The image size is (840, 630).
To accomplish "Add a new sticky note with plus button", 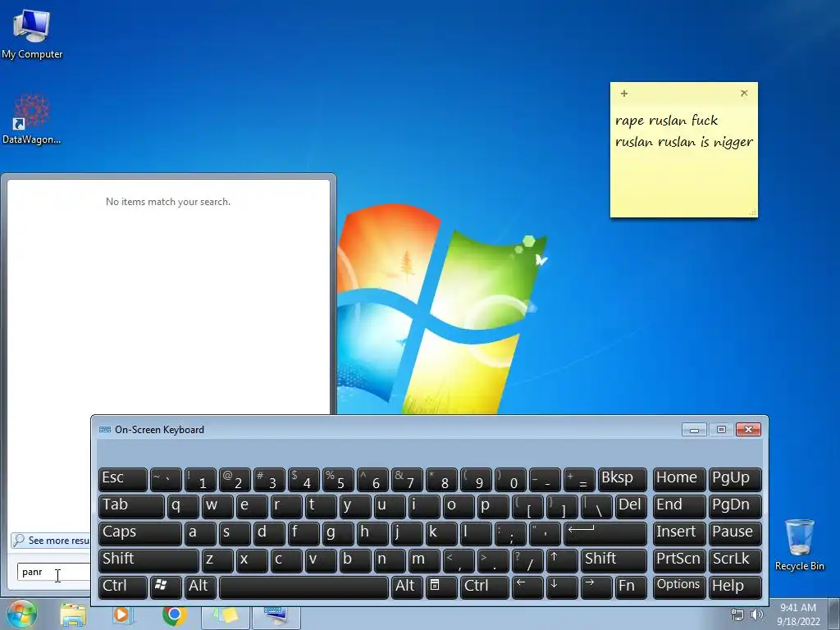I will pos(624,94).
